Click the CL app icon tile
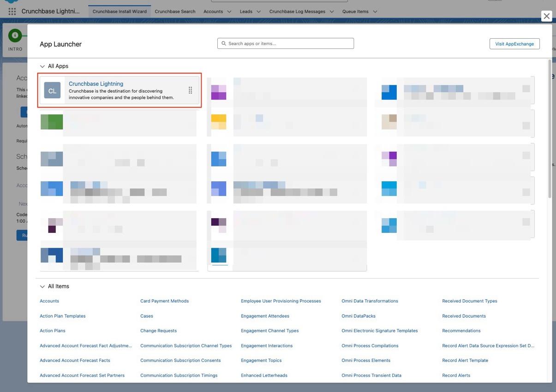 [52, 90]
